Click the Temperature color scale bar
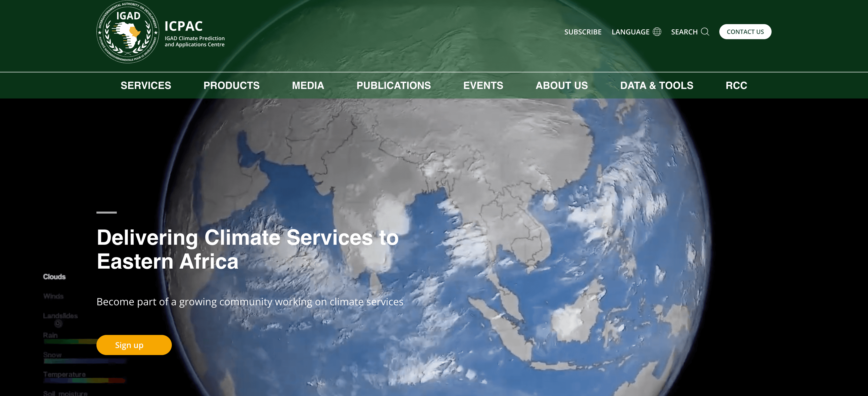Screen dimensions: 868x396 (84, 380)
